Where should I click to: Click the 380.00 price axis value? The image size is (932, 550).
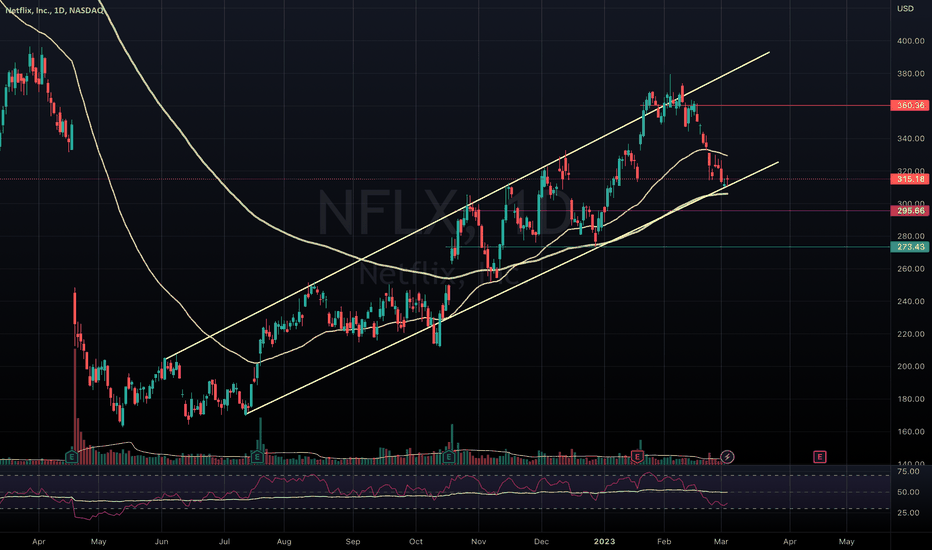[911, 74]
